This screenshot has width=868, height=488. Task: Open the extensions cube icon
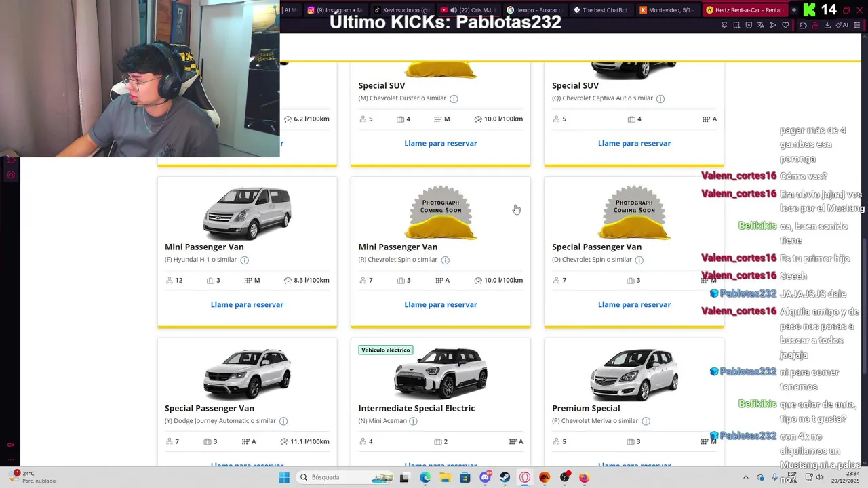[x=803, y=25]
